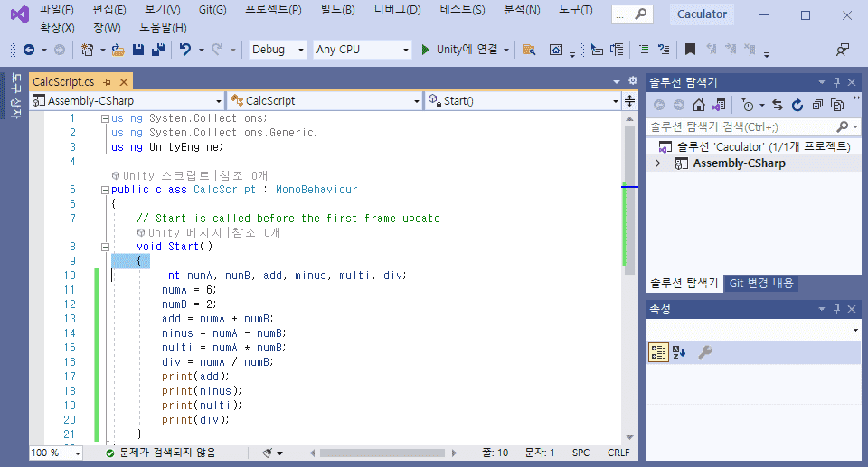Click the Undo icon in toolbar

coord(185,50)
